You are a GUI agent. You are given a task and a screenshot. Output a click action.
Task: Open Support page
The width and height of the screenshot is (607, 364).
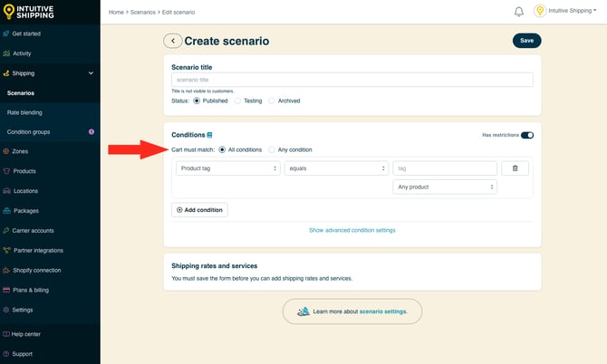coord(22,354)
